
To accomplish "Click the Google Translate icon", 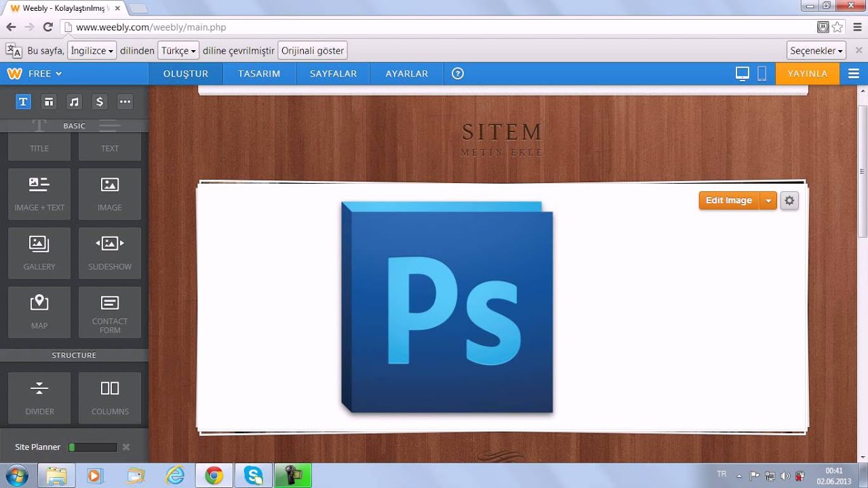I will click(14, 50).
